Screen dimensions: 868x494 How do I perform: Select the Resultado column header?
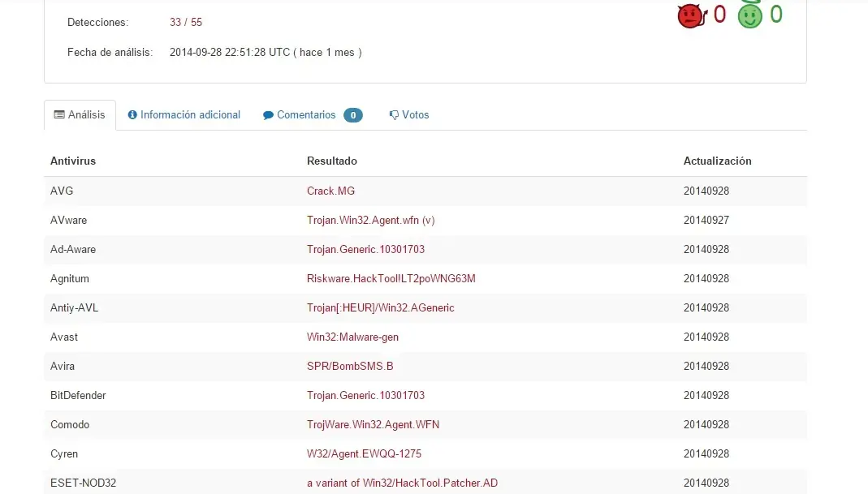tap(332, 161)
